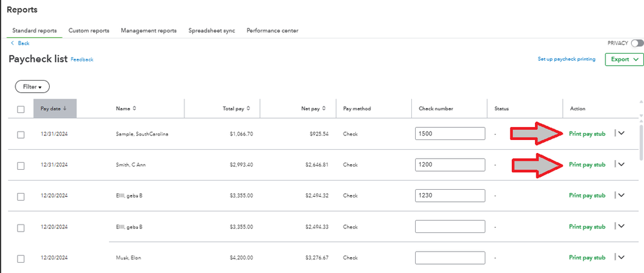Image resolution: width=644 pixels, height=273 pixels.
Task: Toggle the PRIVACY switch
Action: click(637, 43)
